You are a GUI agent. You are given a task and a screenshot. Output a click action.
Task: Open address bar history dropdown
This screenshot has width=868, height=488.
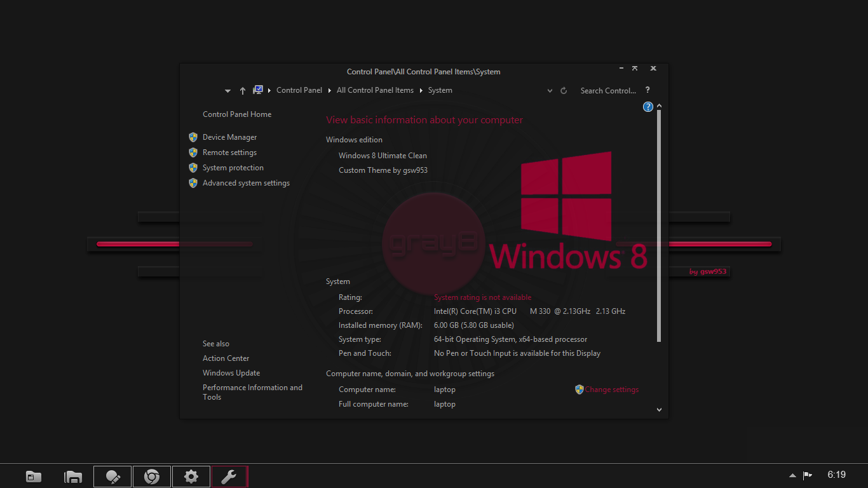click(550, 91)
